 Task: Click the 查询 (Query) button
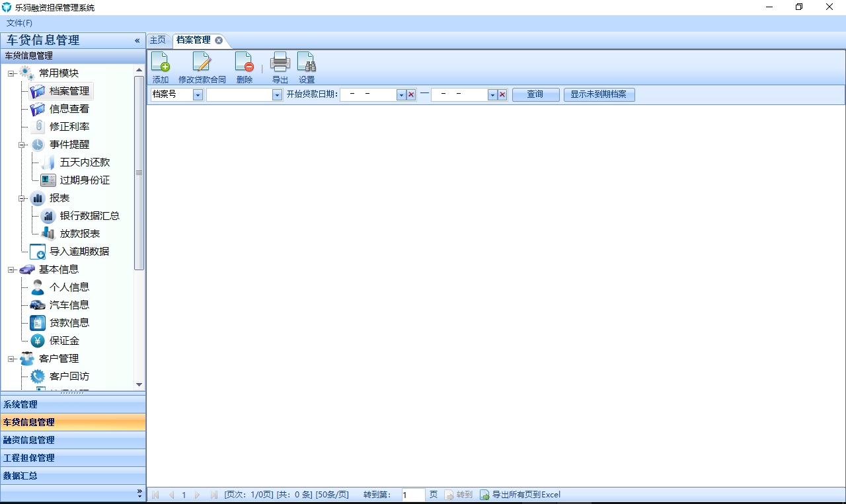tap(535, 94)
